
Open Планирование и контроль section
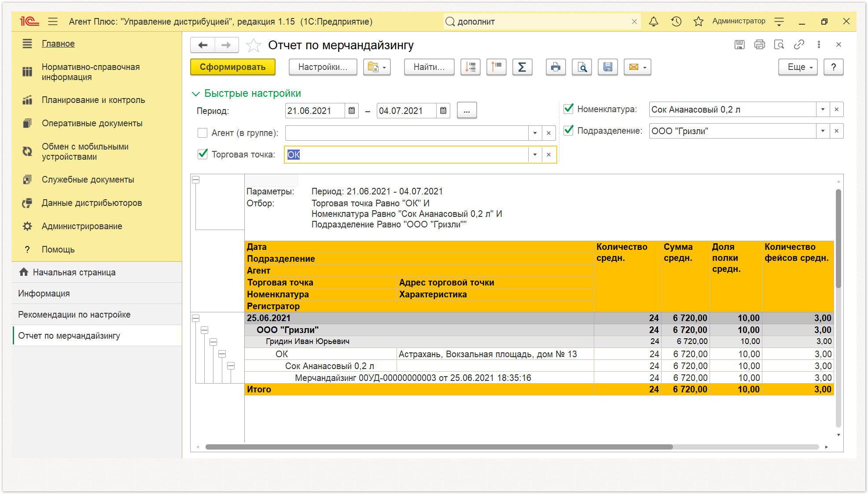[x=93, y=100]
